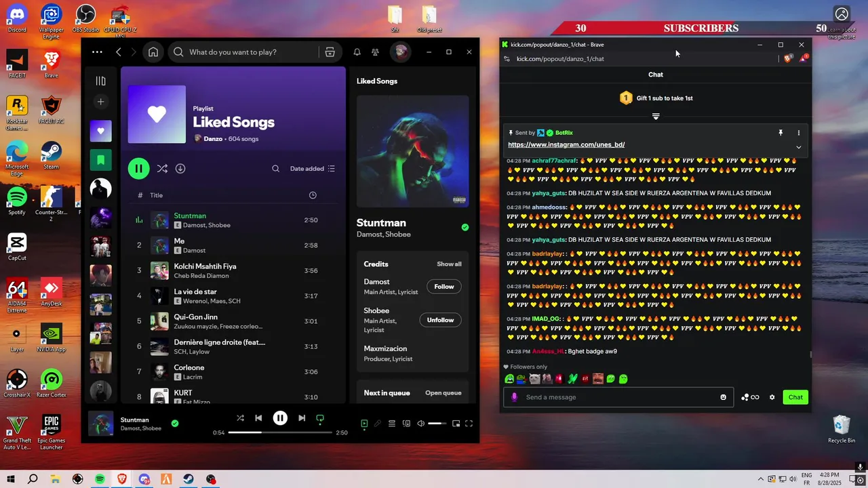Go back in Spotify navigation

click(x=119, y=52)
